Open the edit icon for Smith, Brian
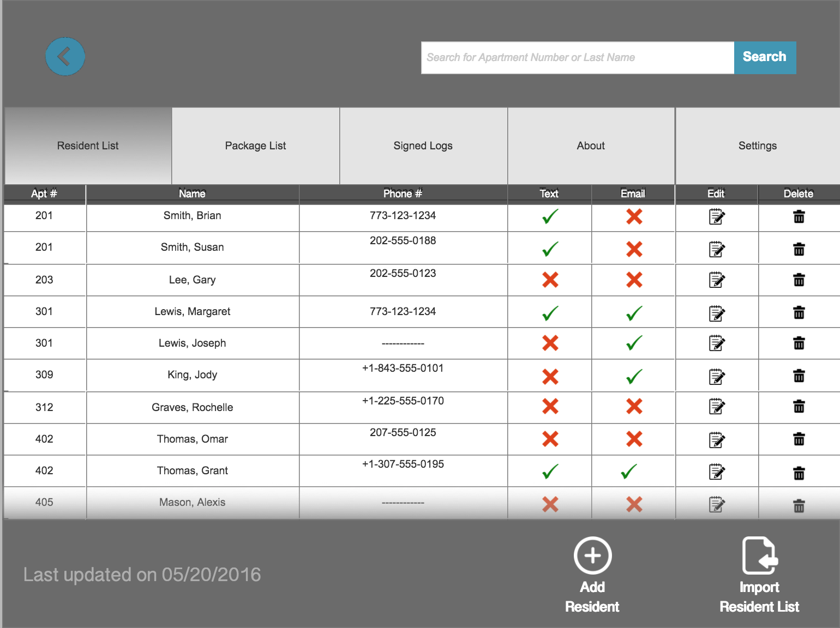Image resolution: width=840 pixels, height=628 pixels. (x=717, y=217)
